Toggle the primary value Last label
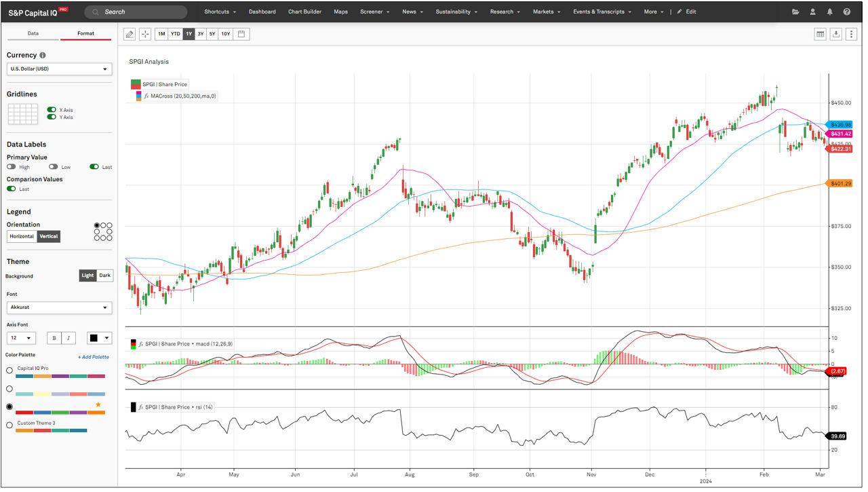Image resolution: width=868 pixels, height=492 pixels. click(94, 167)
